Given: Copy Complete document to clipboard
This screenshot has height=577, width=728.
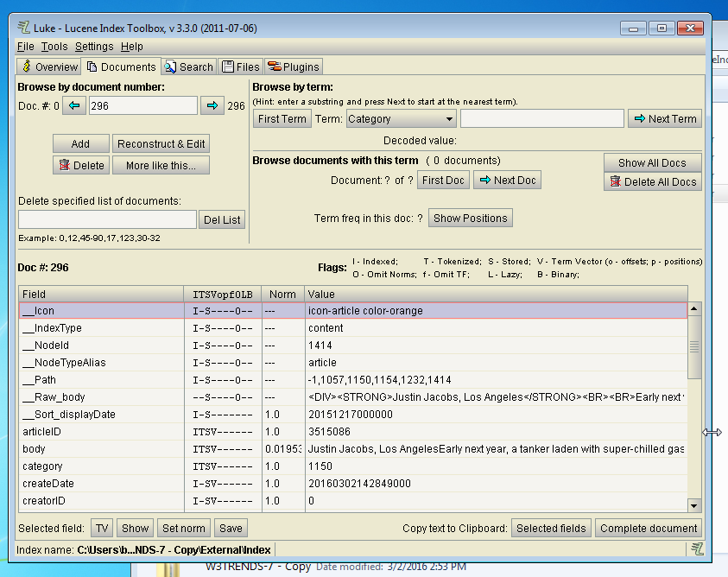Looking at the screenshot, I should click(649, 529).
